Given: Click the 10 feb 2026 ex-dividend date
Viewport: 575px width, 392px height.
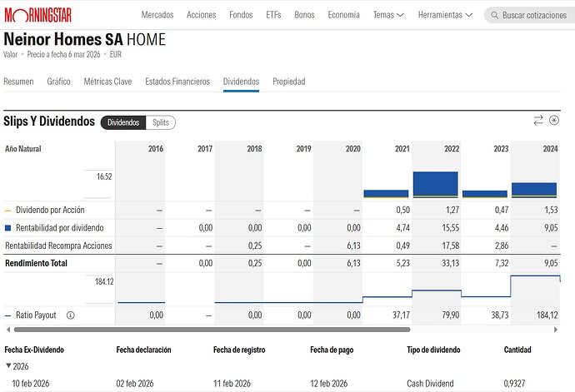Looking at the screenshot, I should pos(31,384).
